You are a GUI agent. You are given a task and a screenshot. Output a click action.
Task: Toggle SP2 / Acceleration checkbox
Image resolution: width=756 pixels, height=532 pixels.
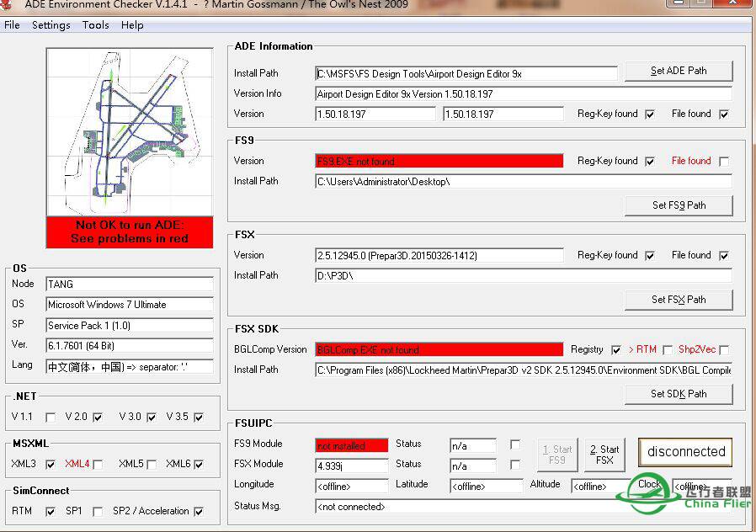point(199,512)
